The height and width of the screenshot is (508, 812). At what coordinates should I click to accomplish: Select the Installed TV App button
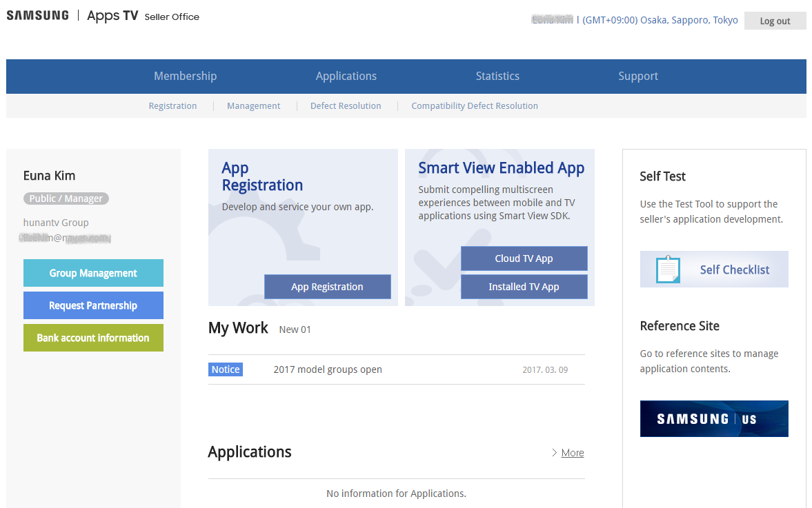point(524,287)
